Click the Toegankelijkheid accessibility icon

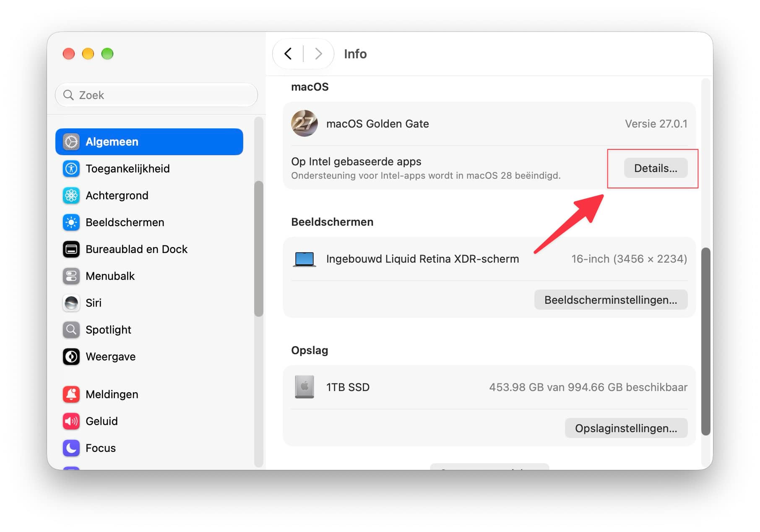[71, 169]
